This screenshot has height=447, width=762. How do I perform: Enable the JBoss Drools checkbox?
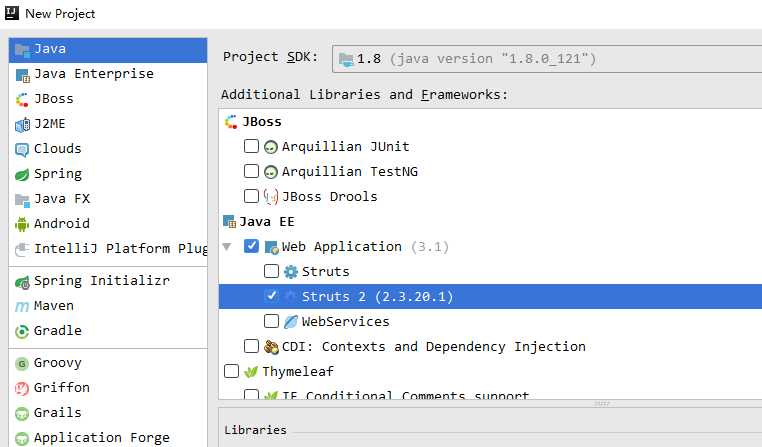(x=251, y=196)
